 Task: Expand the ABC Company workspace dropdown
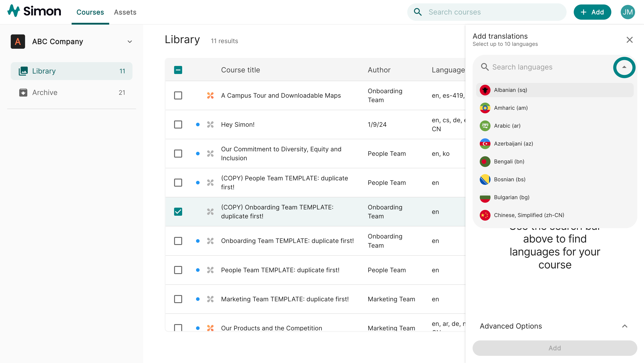coord(130,42)
